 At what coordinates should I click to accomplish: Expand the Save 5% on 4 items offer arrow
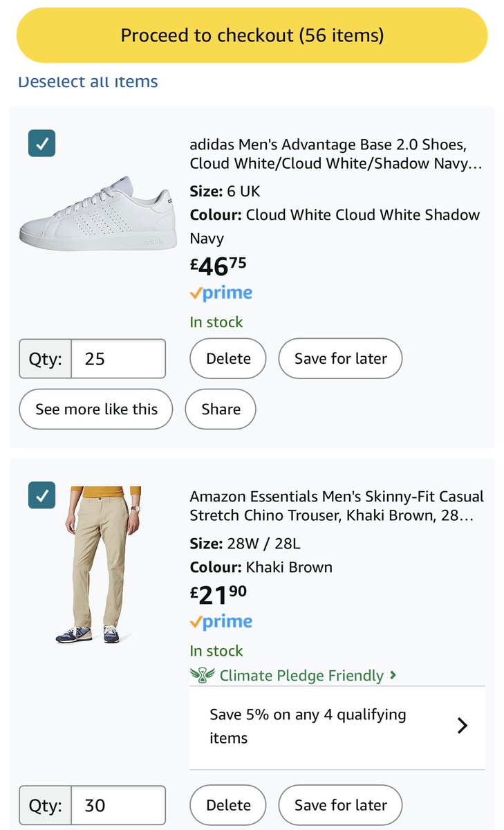tap(463, 726)
